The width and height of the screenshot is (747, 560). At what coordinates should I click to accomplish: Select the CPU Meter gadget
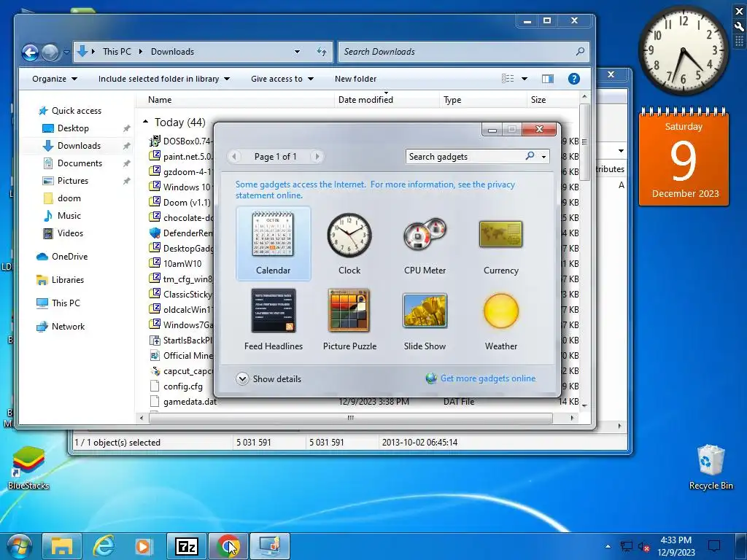coord(425,244)
